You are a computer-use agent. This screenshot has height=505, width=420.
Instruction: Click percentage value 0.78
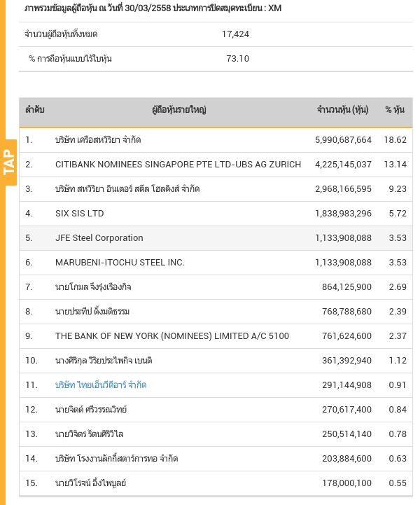(398, 434)
